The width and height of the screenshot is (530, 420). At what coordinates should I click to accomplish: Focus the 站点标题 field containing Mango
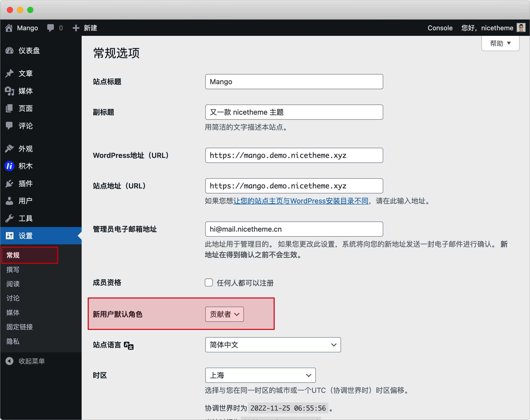[x=294, y=82]
